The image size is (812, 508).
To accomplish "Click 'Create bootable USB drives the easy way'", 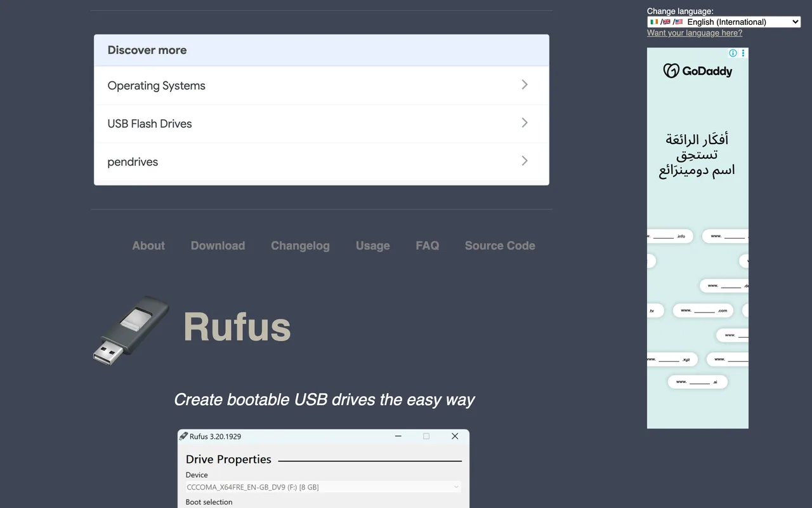I will point(324,399).
